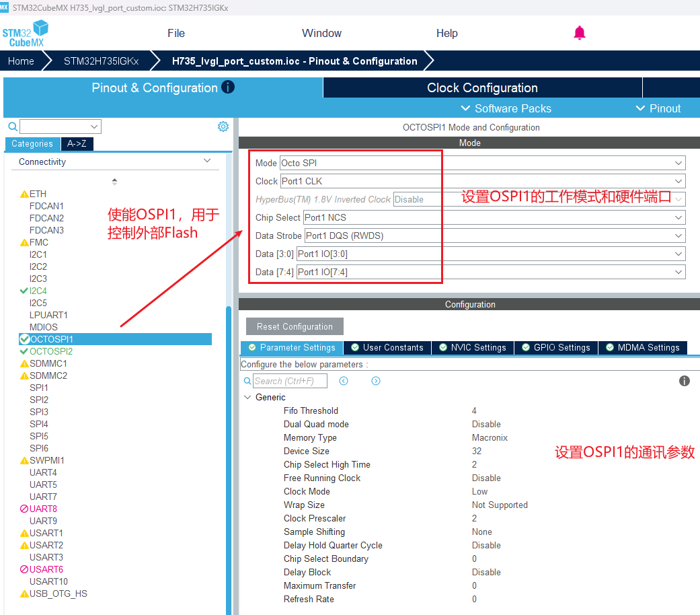Click the peripheral list vertical scrollbar
The height and width of the screenshot is (615, 700).
pyautogui.click(x=229, y=460)
